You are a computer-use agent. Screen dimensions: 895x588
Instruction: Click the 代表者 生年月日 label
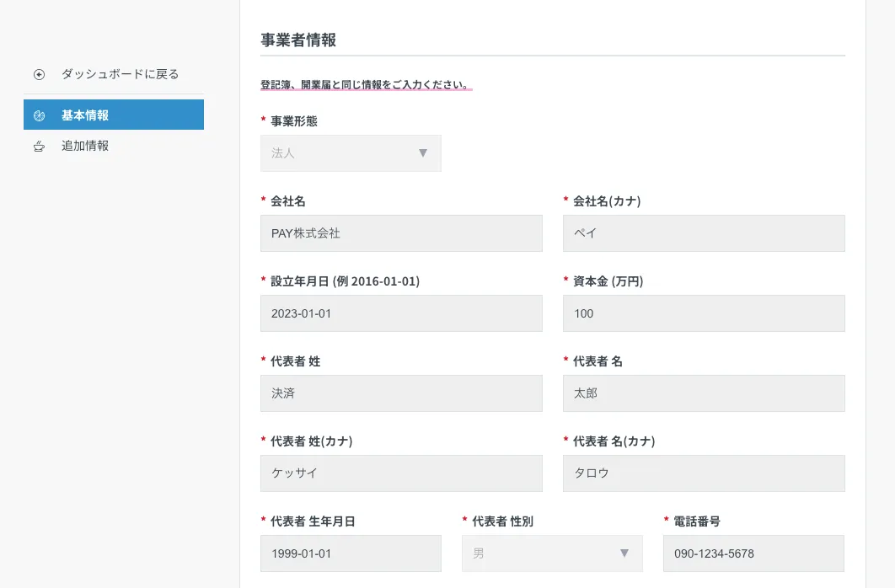coord(313,521)
